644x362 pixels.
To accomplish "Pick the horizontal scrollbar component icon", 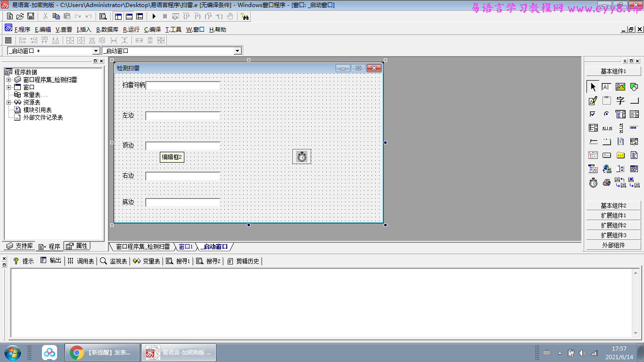I will click(x=607, y=128).
